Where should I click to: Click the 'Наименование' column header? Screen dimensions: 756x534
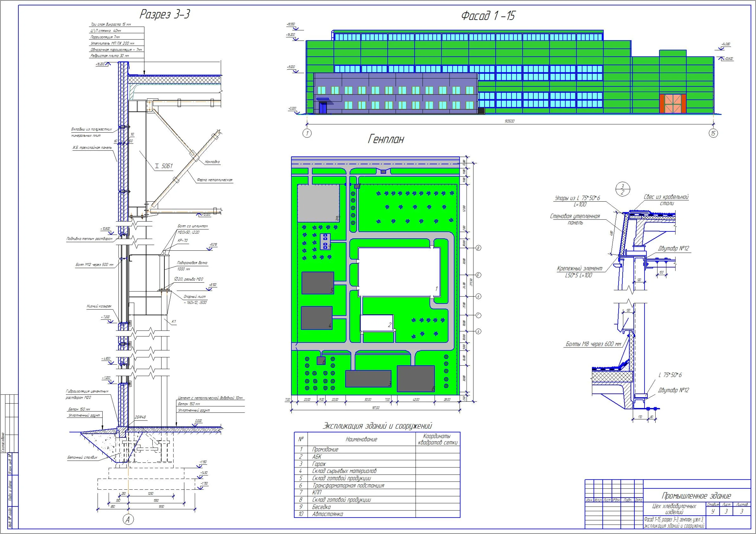361,440
